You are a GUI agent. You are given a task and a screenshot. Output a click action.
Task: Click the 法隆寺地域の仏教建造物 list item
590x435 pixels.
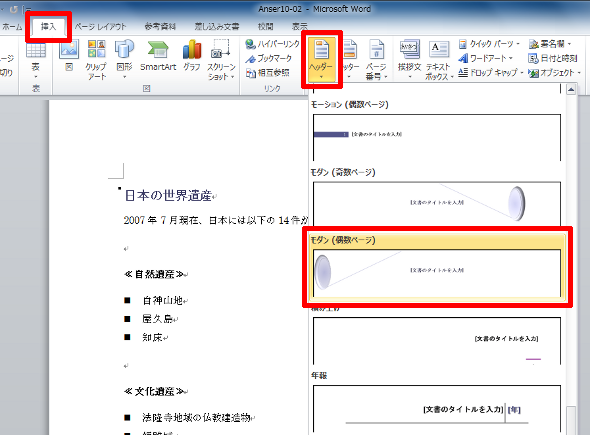tap(196, 417)
